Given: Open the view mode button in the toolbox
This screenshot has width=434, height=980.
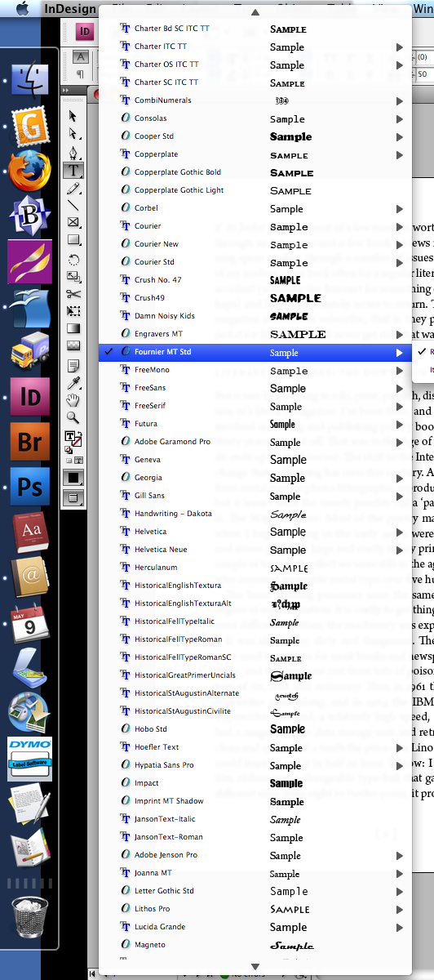Looking at the screenshot, I should click(73, 497).
